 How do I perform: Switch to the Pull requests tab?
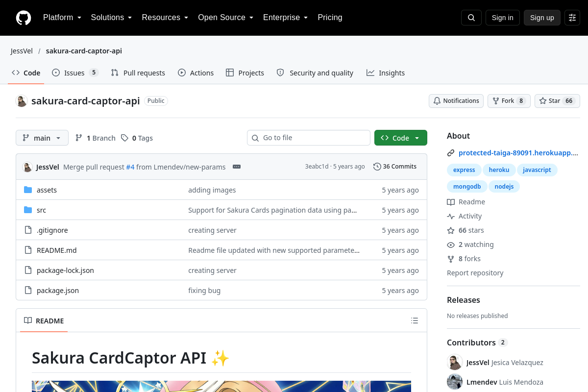tap(138, 73)
